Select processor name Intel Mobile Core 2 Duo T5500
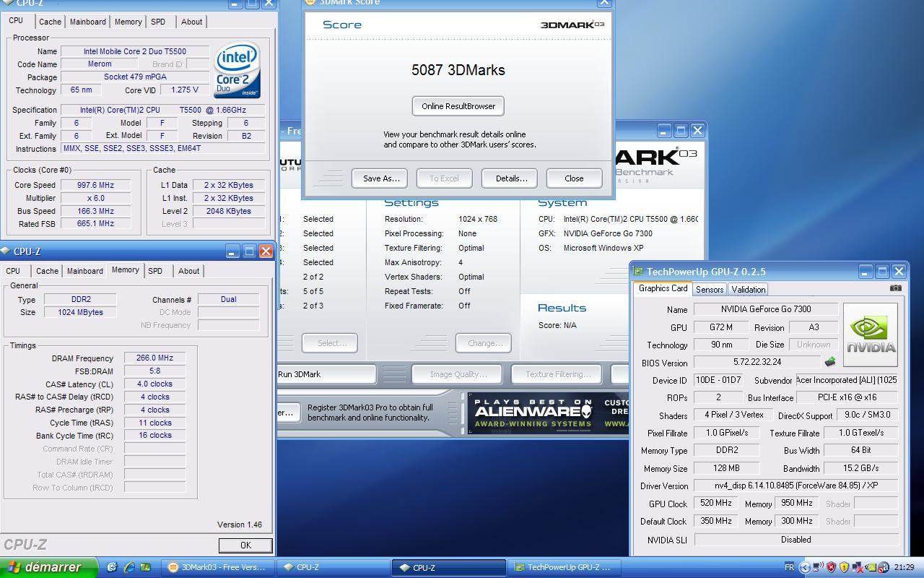924x578 pixels. point(135,51)
